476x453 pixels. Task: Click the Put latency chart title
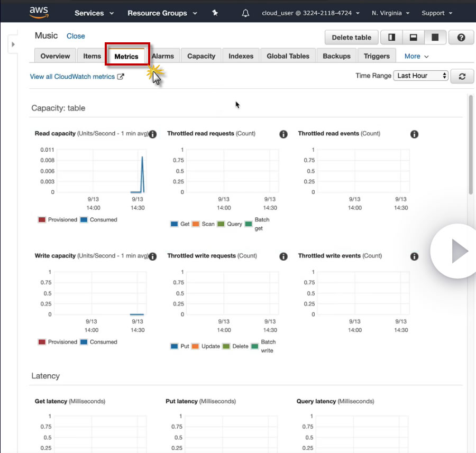coord(200,401)
